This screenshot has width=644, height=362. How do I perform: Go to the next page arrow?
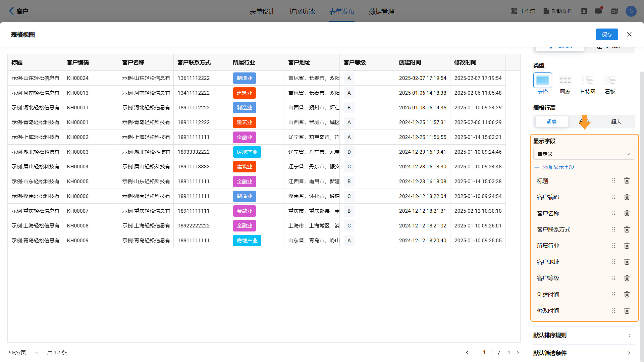(x=518, y=352)
